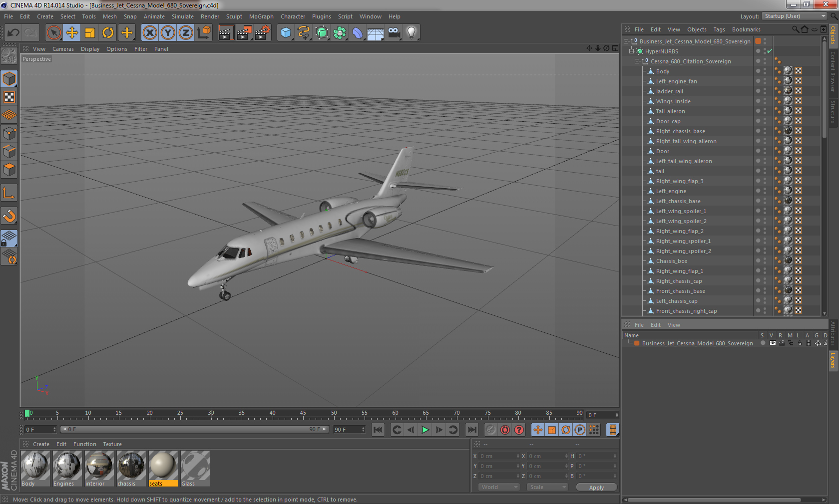Open the Scale mode dropdown

547,487
